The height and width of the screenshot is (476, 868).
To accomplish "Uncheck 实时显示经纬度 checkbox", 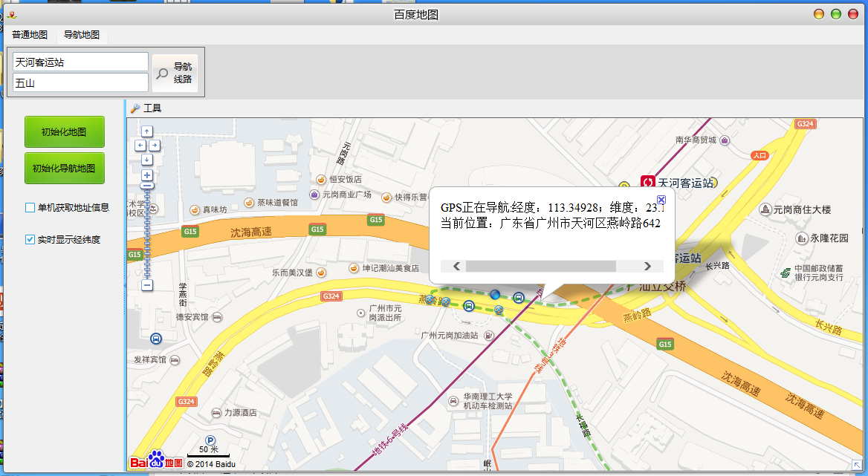I will click(x=30, y=239).
